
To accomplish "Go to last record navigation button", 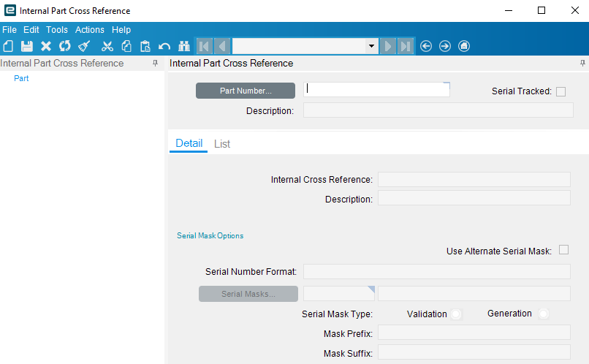I will (x=406, y=46).
